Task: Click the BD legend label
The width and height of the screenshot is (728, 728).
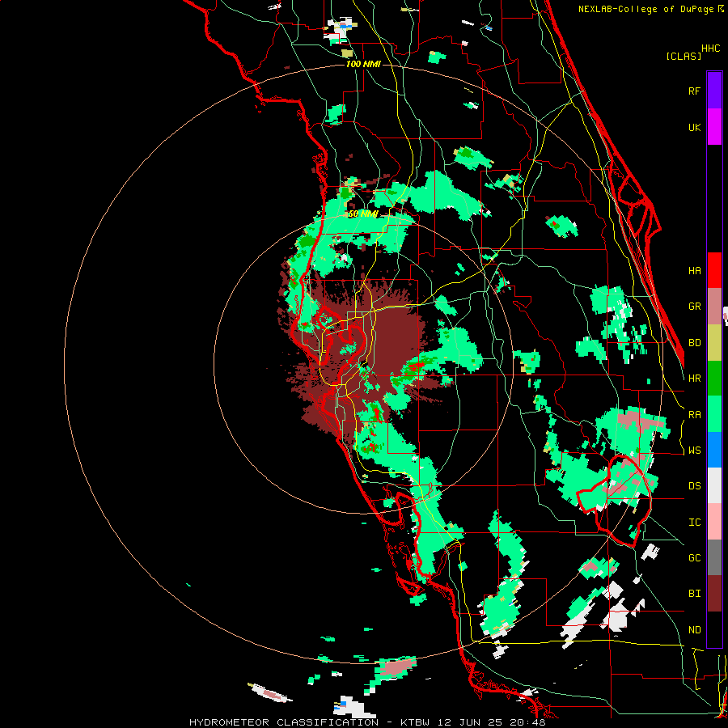Action: point(694,343)
